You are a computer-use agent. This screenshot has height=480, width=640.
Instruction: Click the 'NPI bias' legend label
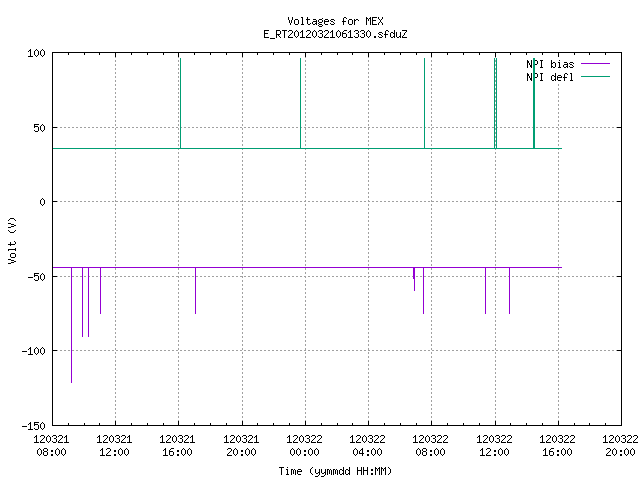(550, 64)
